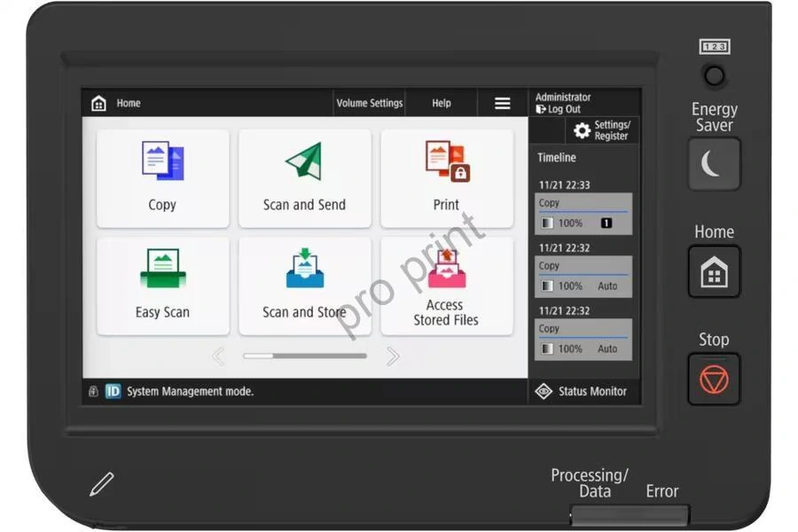Open Status Monitor
The height and width of the screenshot is (532, 798).
(x=582, y=392)
